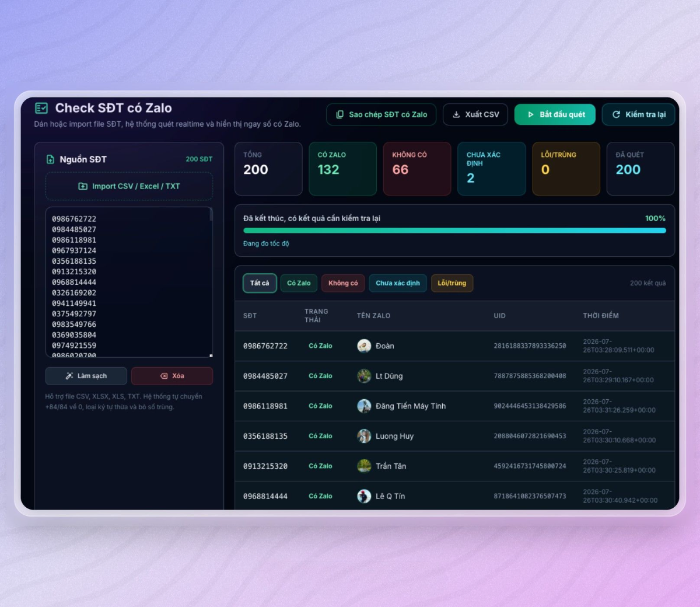Copy phone numbers with Sao chép SĐT có Zalo
Viewport: 700px width, 607px height.
[x=381, y=114]
